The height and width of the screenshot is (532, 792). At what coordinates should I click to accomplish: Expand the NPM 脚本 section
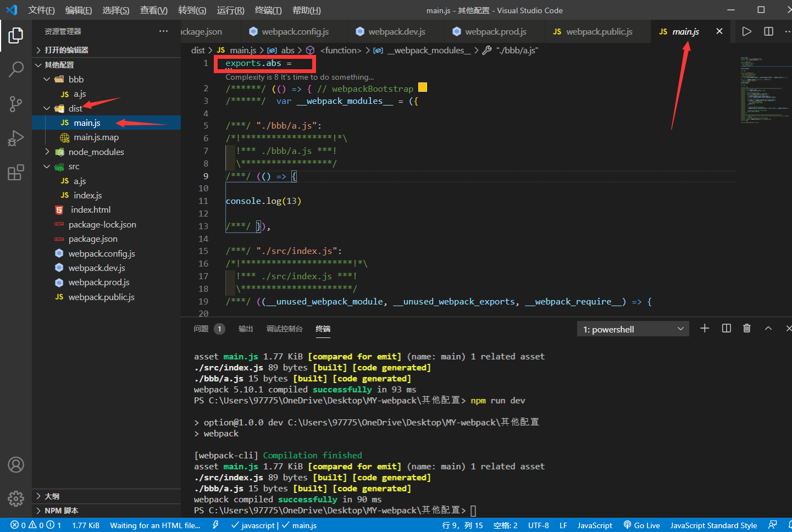point(106,511)
